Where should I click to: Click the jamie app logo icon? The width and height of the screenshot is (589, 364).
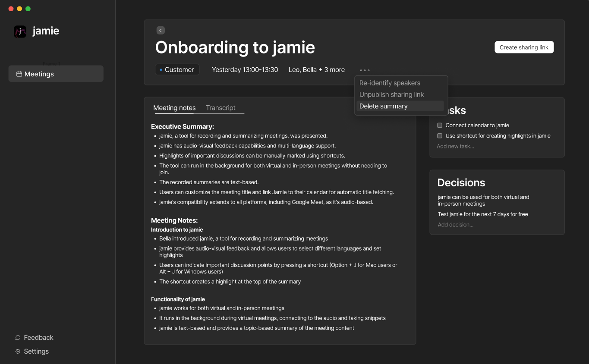[20, 31]
